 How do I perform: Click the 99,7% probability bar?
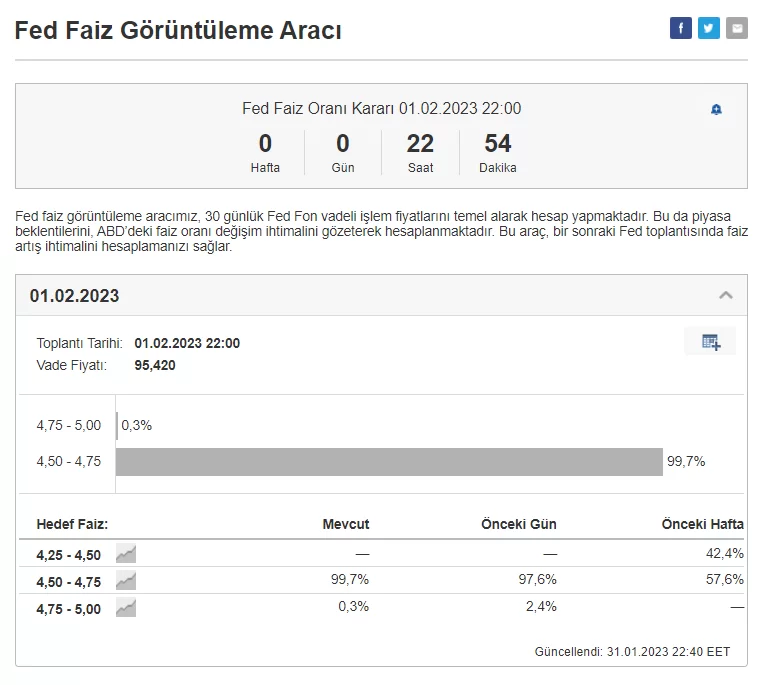(389, 461)
